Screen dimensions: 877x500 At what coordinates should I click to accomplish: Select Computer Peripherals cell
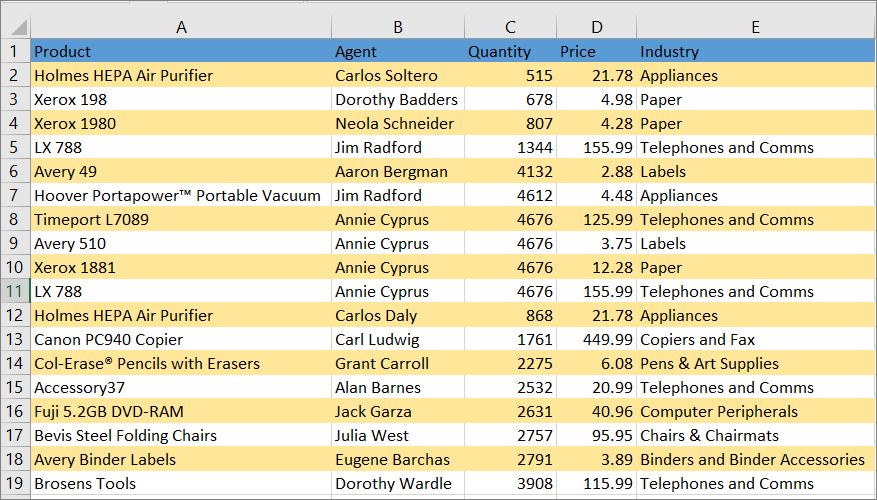point(756,412)
